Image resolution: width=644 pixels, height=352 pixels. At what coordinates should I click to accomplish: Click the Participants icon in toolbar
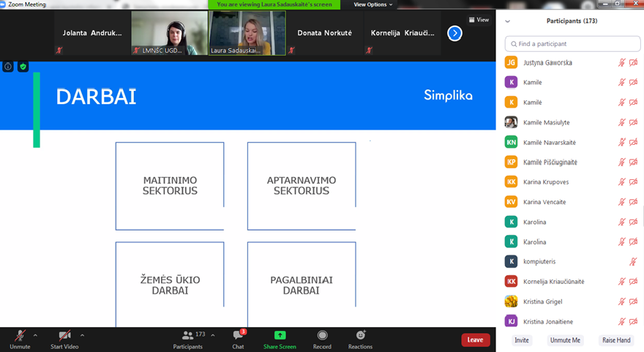point(188,335)
